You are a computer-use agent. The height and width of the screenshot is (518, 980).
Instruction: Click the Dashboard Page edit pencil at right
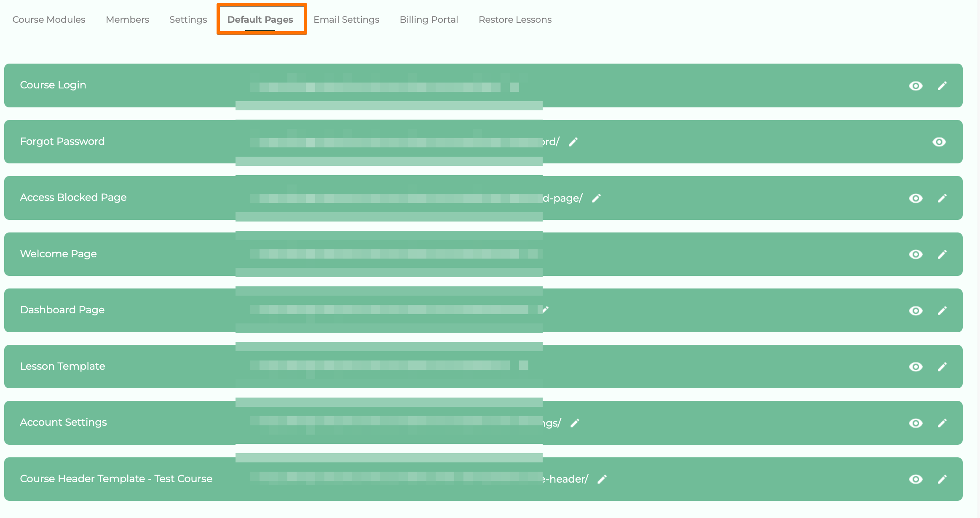pos(942,311)
